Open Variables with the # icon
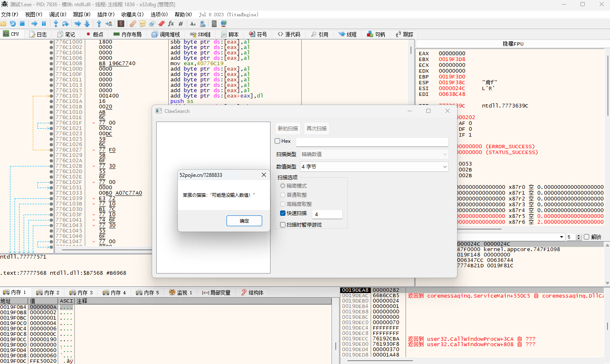 181,24
